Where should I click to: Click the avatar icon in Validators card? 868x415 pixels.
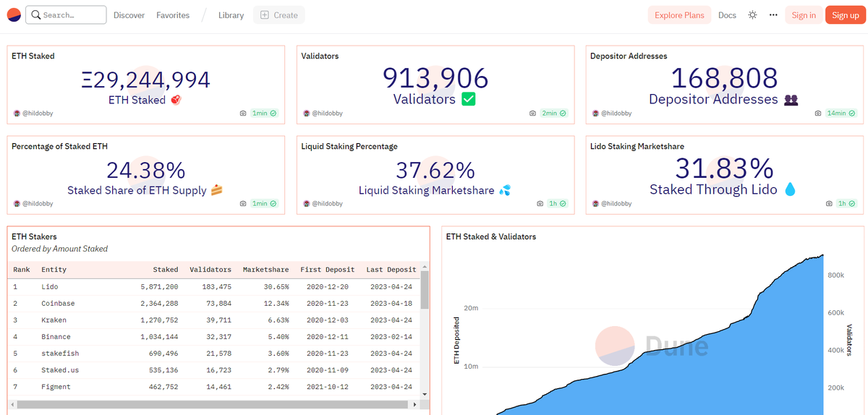click(x=306, y=114)
